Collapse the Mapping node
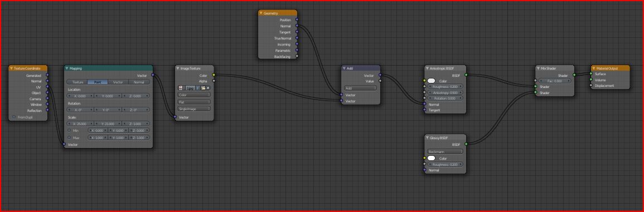Image resolution: width=644 pixels, height=212 pixels. [x=67, y=68]
